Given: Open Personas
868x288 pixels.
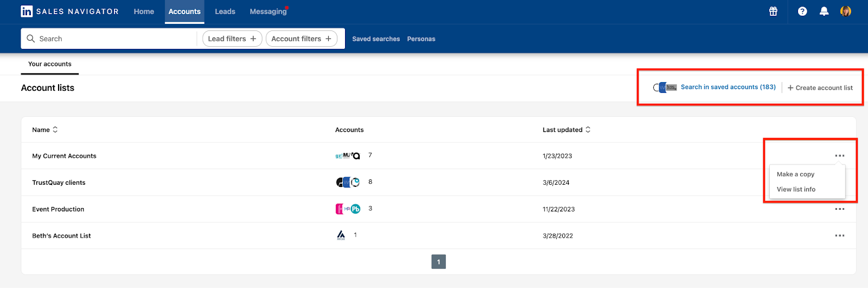Looking at the screenshot, I should coord(421,39).
